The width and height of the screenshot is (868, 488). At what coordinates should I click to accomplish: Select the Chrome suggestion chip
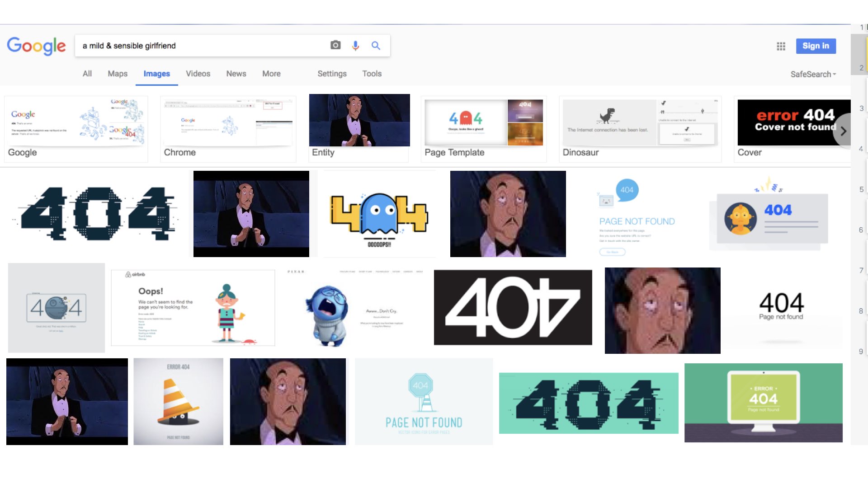coord(228,129)
